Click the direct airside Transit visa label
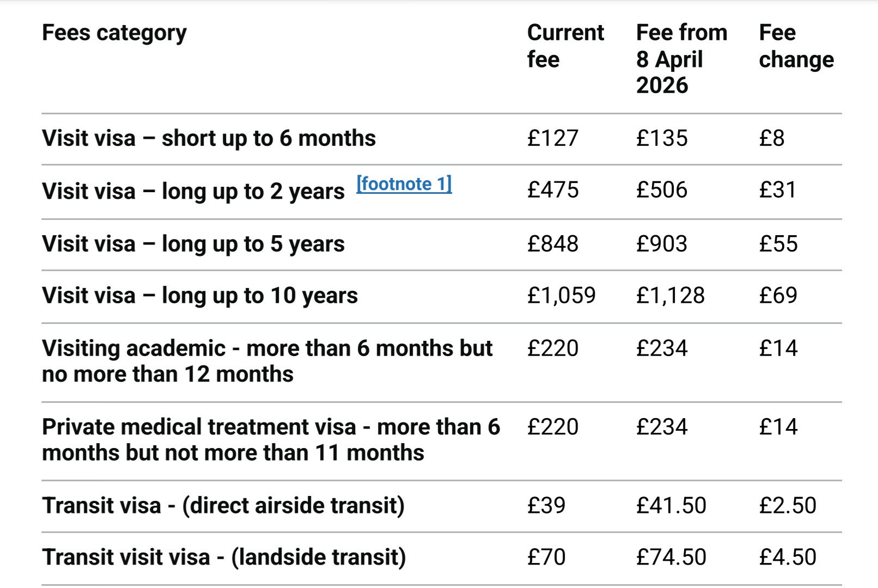This screenshot has width=878, height=588. coord(223,505)
